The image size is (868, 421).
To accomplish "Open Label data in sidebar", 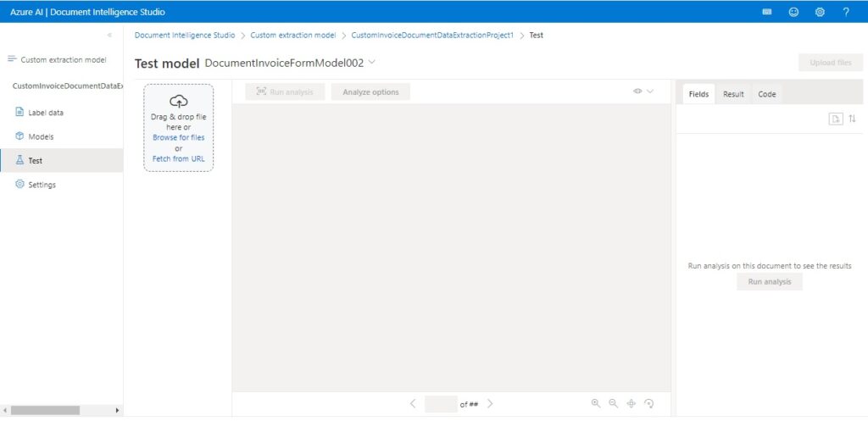I will pos(61,113).
